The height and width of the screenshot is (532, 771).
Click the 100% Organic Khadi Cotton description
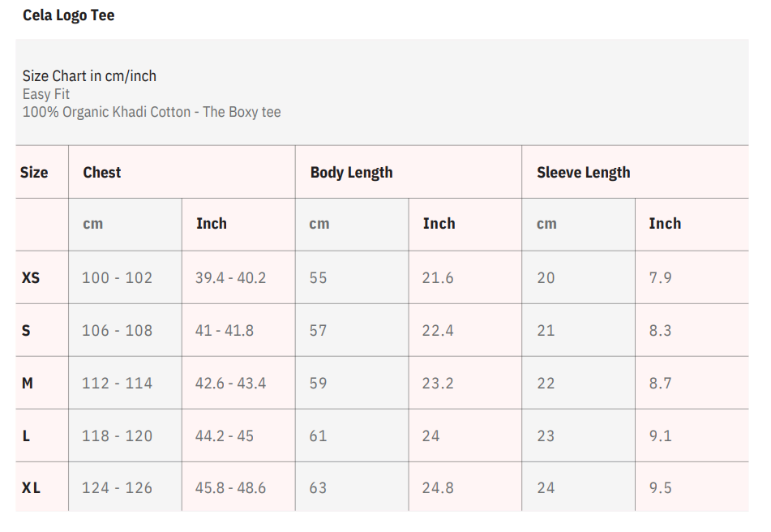click(152, 112)
